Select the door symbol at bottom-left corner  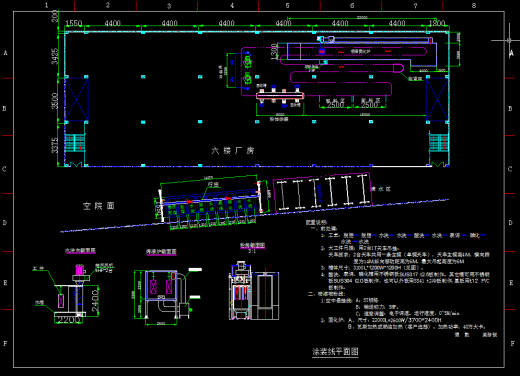click(x=76, y=164)
